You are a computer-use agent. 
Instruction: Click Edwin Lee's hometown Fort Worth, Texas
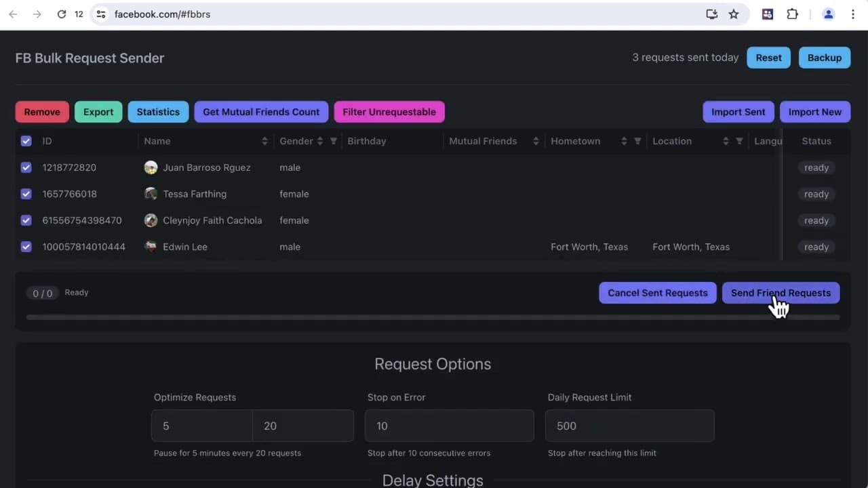589,247
